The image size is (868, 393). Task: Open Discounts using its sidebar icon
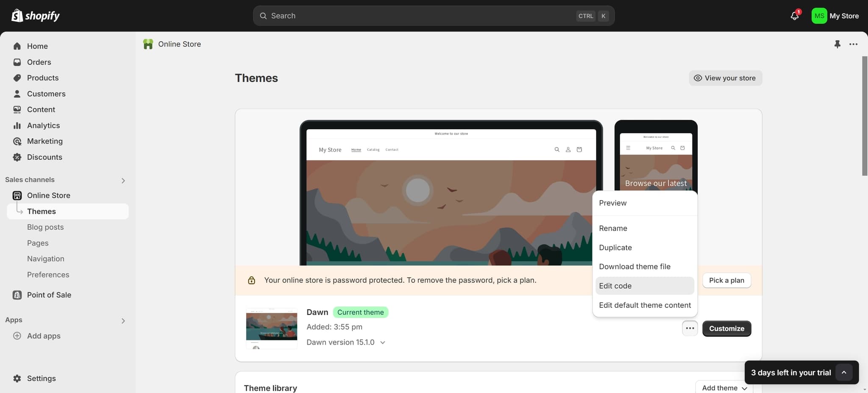17,157
